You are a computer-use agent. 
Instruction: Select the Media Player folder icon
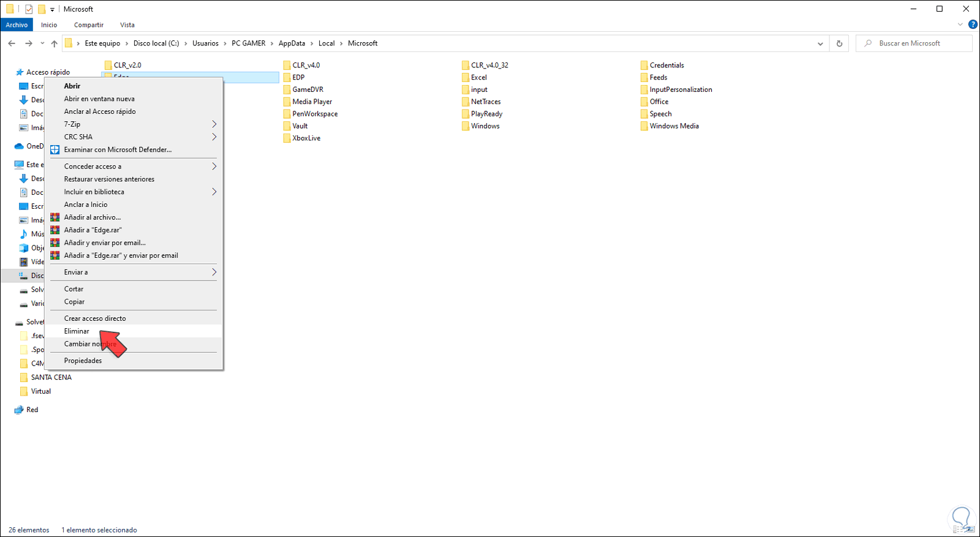click(287, 102)
